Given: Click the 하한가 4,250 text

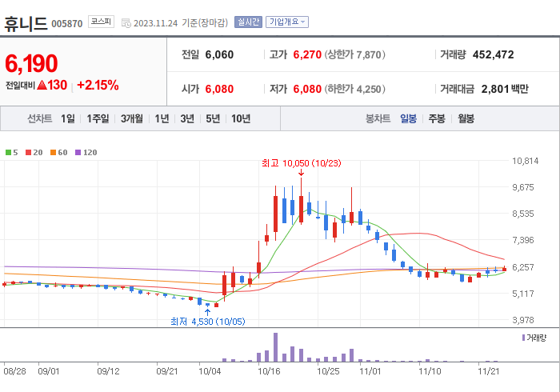Looking at the screenshot, I should [354, 89].
